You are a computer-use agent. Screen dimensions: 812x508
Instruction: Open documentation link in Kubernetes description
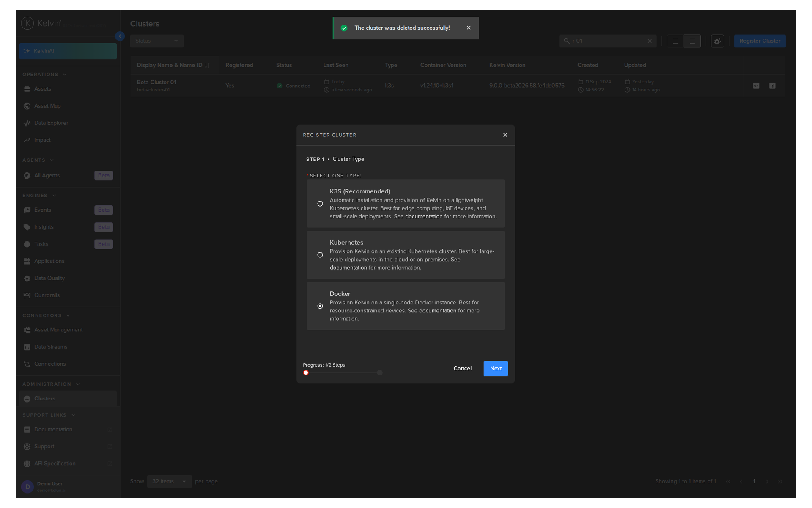[348, 268]
